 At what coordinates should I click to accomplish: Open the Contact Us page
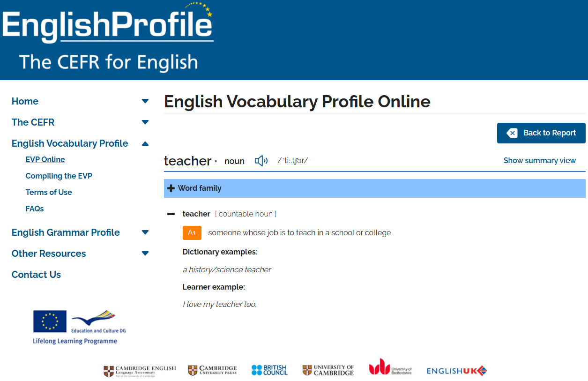[36, 275]
